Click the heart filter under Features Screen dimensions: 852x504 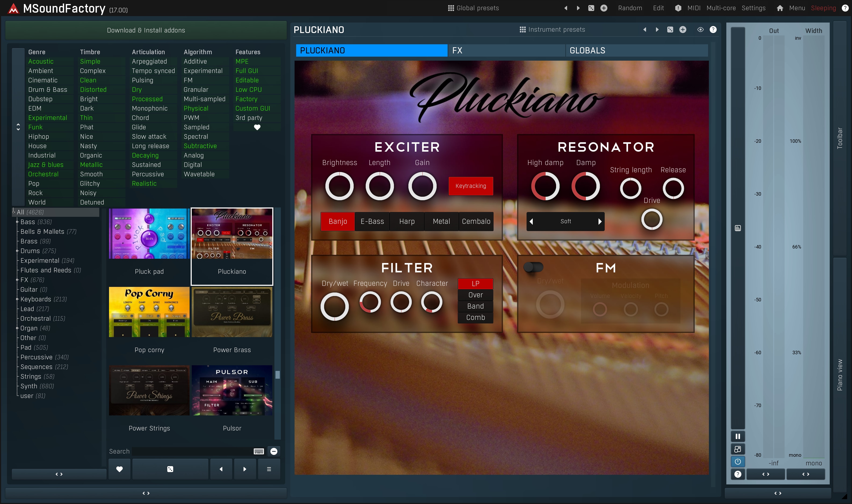[x=257, y=127]
